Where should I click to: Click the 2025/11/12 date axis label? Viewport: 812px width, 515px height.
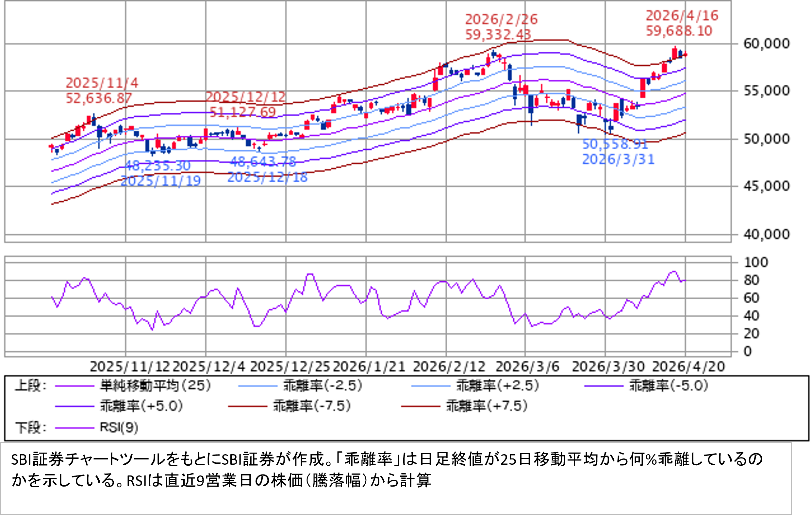(130, 367)
